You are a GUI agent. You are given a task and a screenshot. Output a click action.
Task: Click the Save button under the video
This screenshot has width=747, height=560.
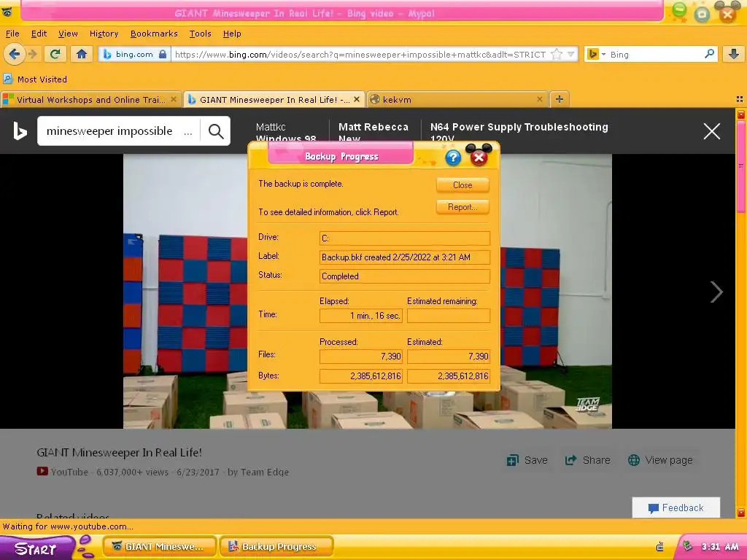coord(527,461)
